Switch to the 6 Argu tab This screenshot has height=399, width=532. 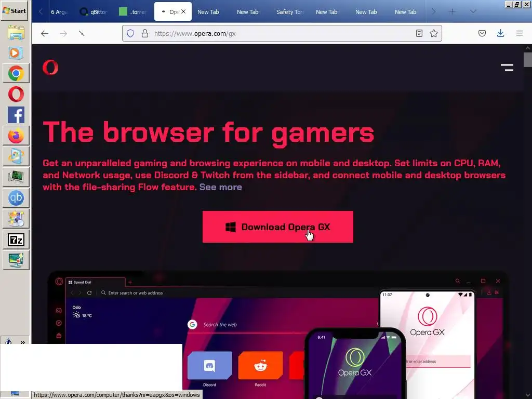(x=60, y=11)
